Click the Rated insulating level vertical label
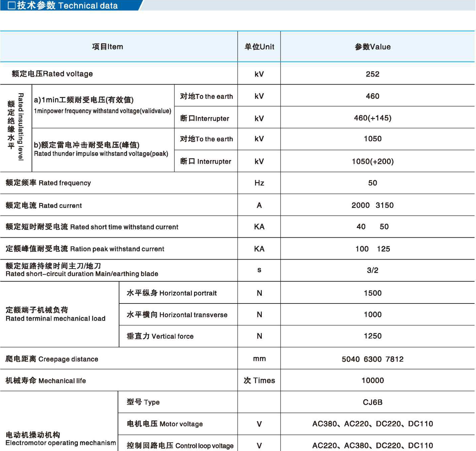This screenshot has width=476, height=451. tap(16, 127)
